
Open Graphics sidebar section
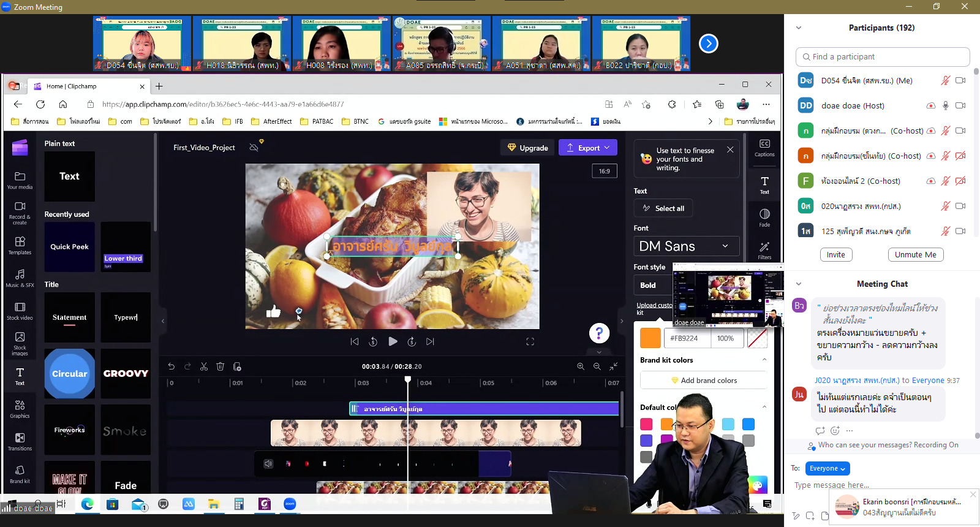click(x=20, y=409)
